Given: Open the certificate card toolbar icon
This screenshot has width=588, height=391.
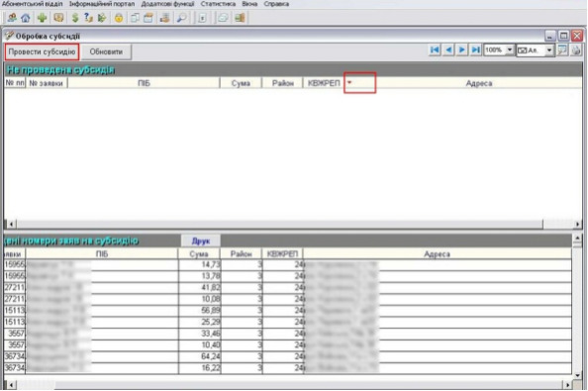Looking at the screenshot, I should [x=58, y=18].
